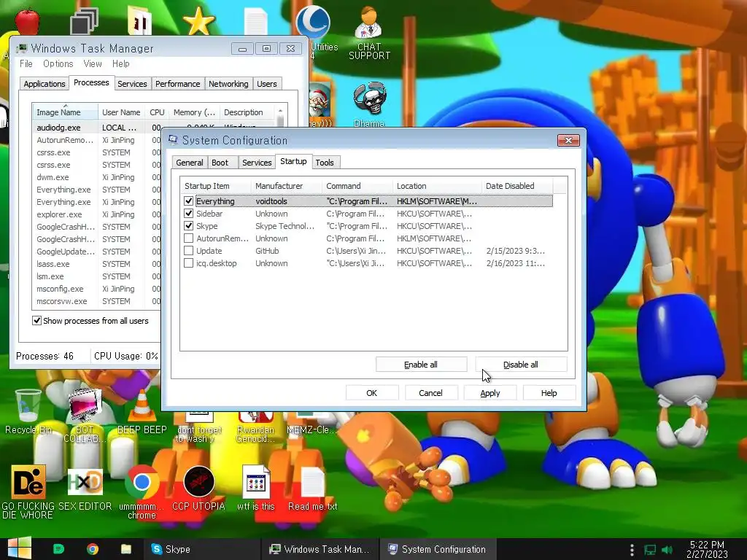Check the icq.desktop startup item

click(x=189, y=262)
